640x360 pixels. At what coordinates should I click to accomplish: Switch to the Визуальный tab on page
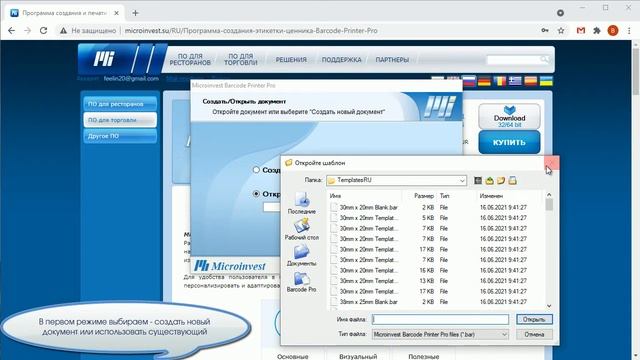click(358, 356)
